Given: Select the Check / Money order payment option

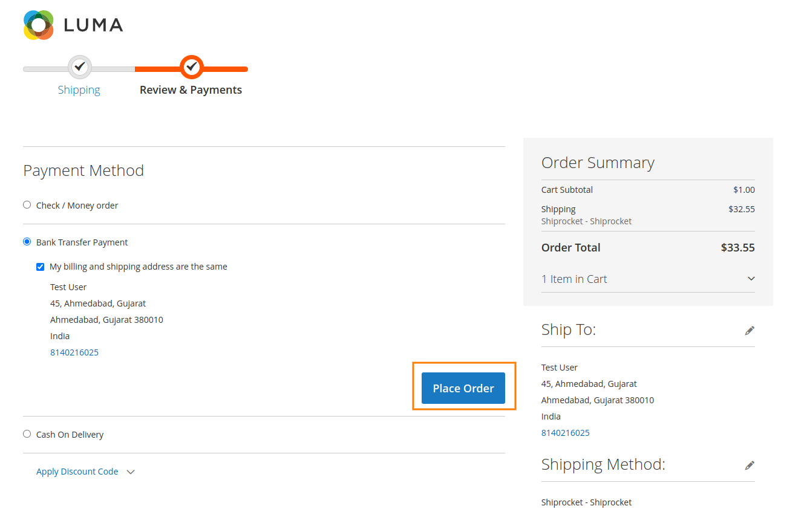Looking at the screenshot, I should 27,204.
